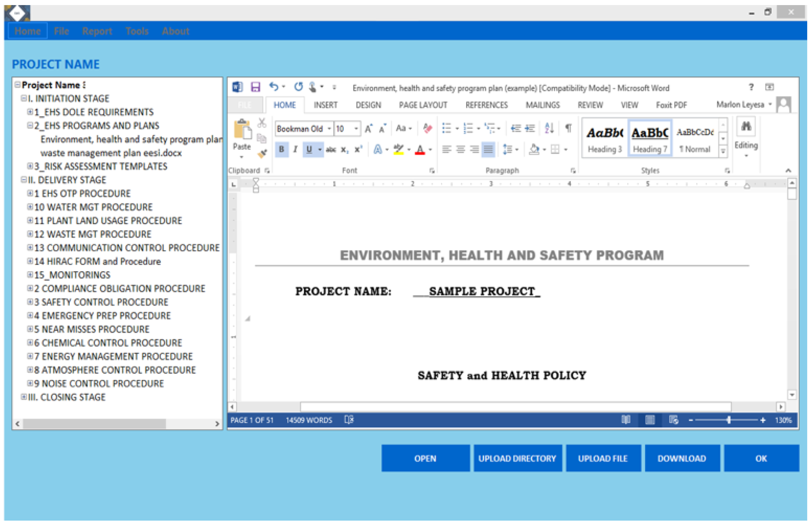812x524 pixels.
Task: Open the Bookman Old font dropdown
Action: tap(329, 129)
